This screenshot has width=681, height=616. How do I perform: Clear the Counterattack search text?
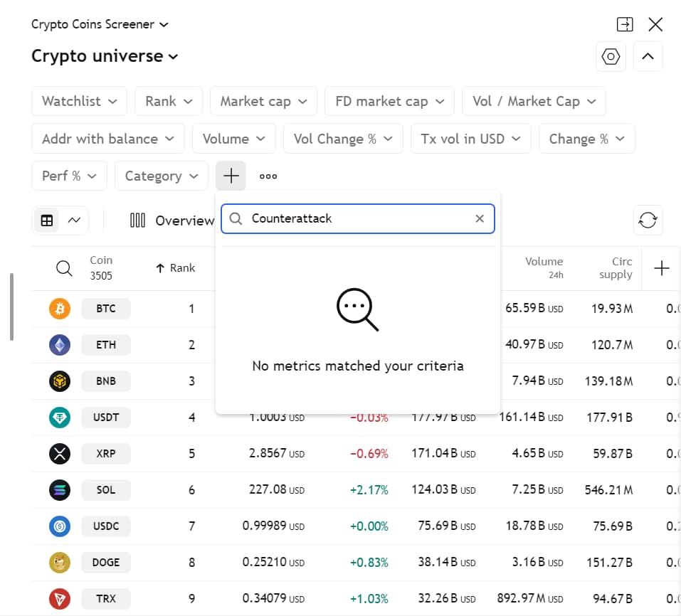480,218
